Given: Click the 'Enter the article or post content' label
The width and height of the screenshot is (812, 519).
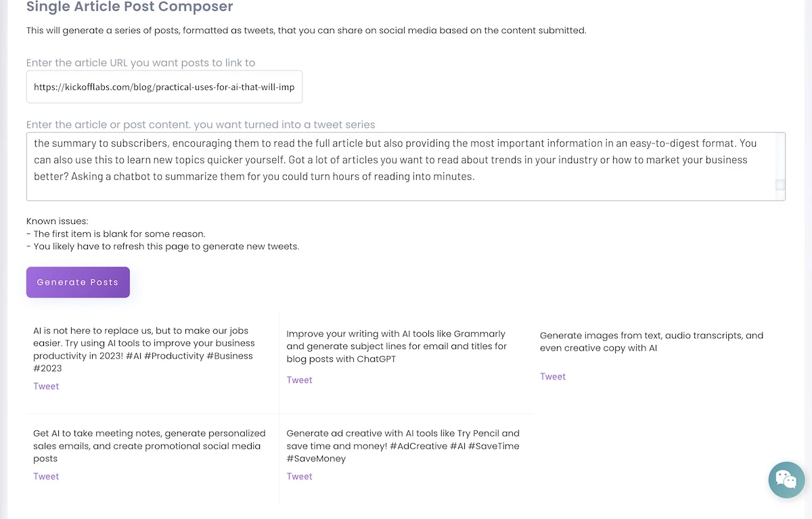Looking at the screenshot, I should 200,125.
